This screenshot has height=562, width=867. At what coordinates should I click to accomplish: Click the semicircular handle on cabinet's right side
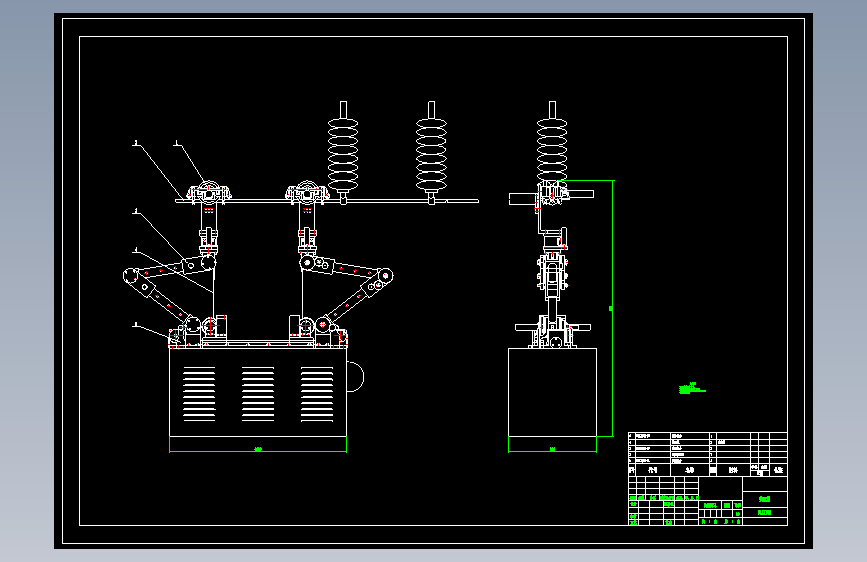(356, 377)
